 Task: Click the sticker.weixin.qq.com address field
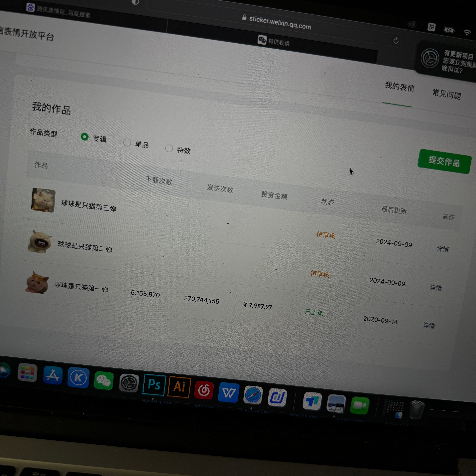click(x=280, y=23)
